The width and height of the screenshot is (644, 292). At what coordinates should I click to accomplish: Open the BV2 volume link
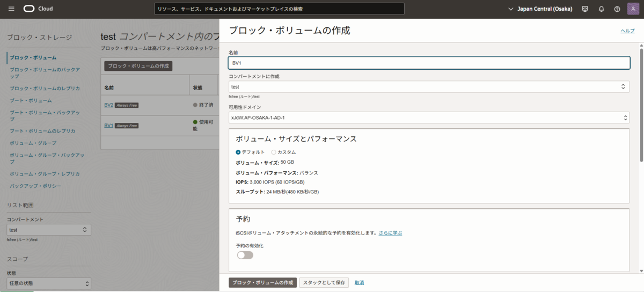(108, 105)
